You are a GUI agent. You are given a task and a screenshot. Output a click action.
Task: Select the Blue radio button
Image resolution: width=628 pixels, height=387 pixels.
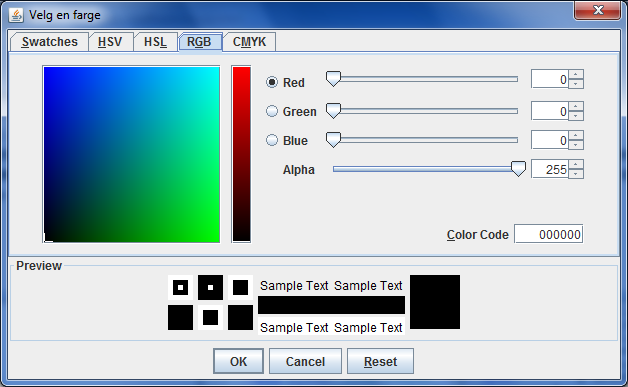pyautogui.click(x=272, y=140)
